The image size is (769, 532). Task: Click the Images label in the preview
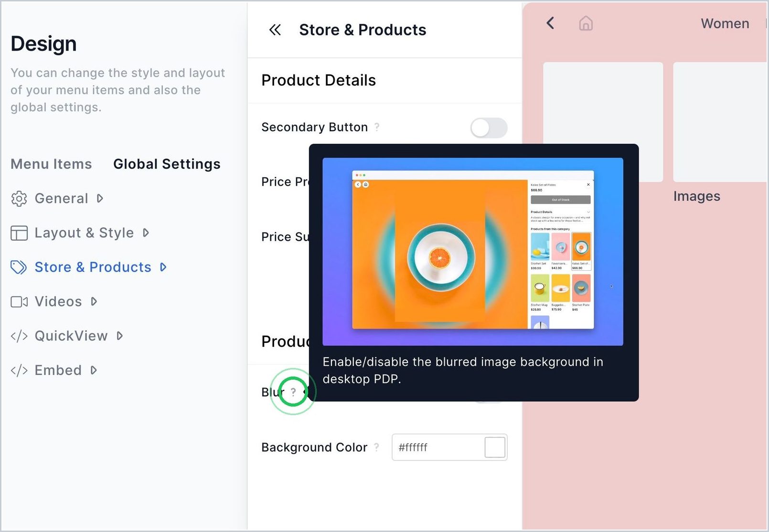tap(696, 196)
